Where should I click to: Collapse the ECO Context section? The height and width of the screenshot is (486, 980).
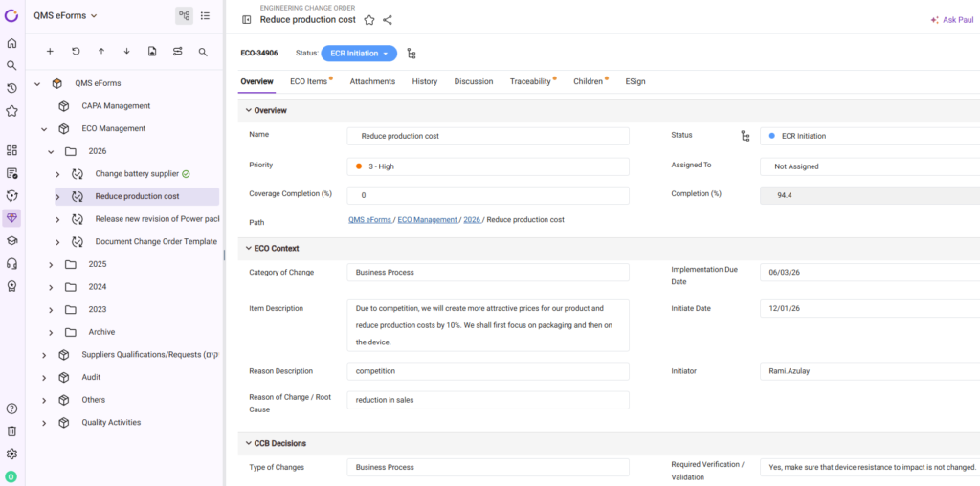point(249,249)
